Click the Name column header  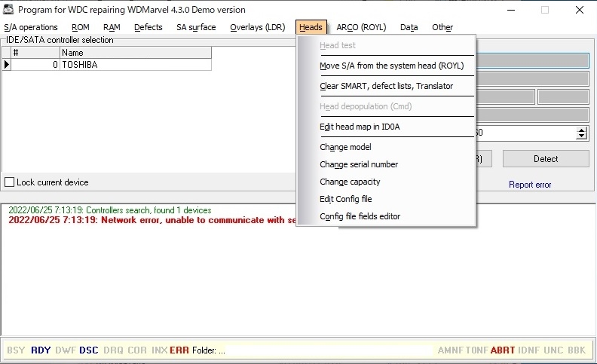click(x=136, y=53)
